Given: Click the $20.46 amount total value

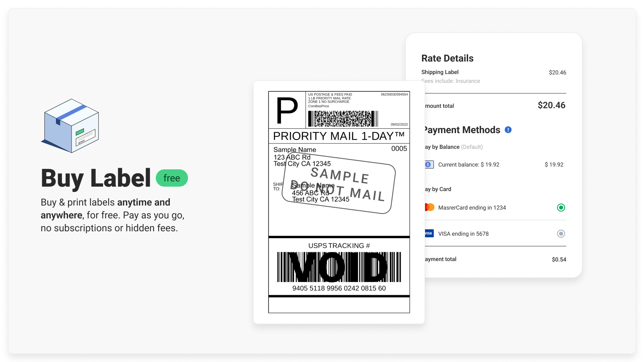Looking at the screenshot, I should click(551, 105).
